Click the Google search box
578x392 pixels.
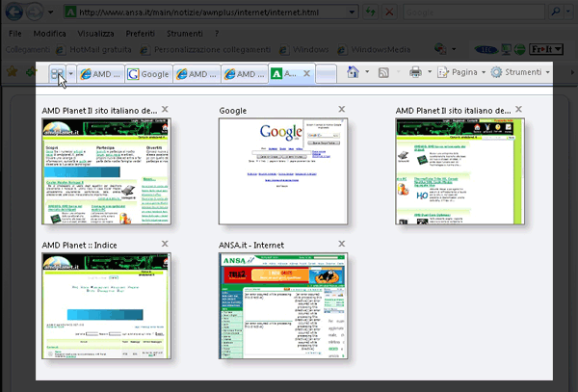(474, 13)
